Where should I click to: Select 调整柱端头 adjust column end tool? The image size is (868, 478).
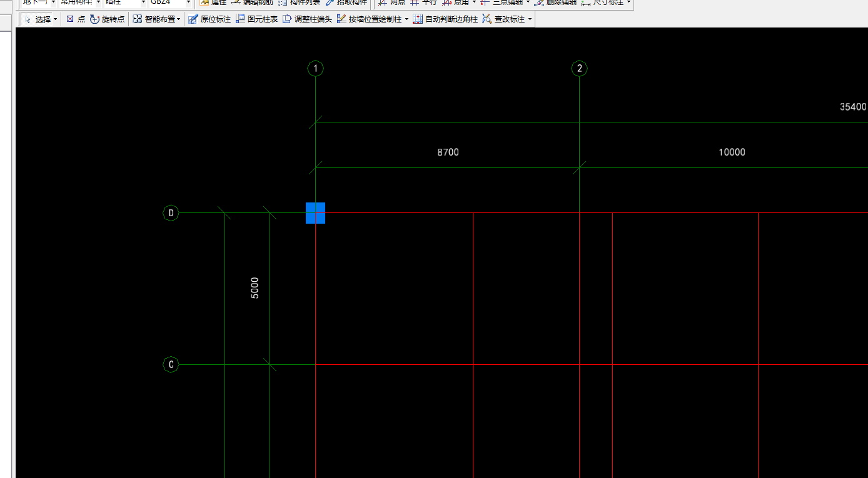(307, 19)
